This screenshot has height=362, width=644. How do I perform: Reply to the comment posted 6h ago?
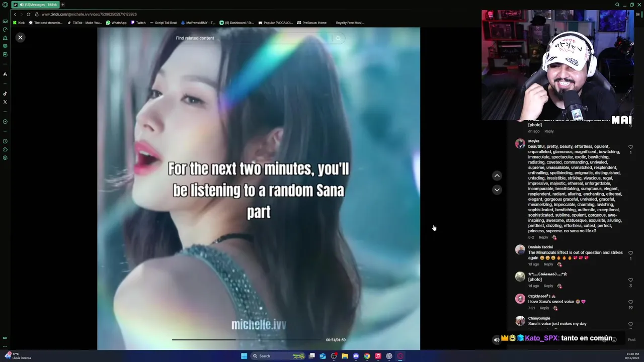549,131
